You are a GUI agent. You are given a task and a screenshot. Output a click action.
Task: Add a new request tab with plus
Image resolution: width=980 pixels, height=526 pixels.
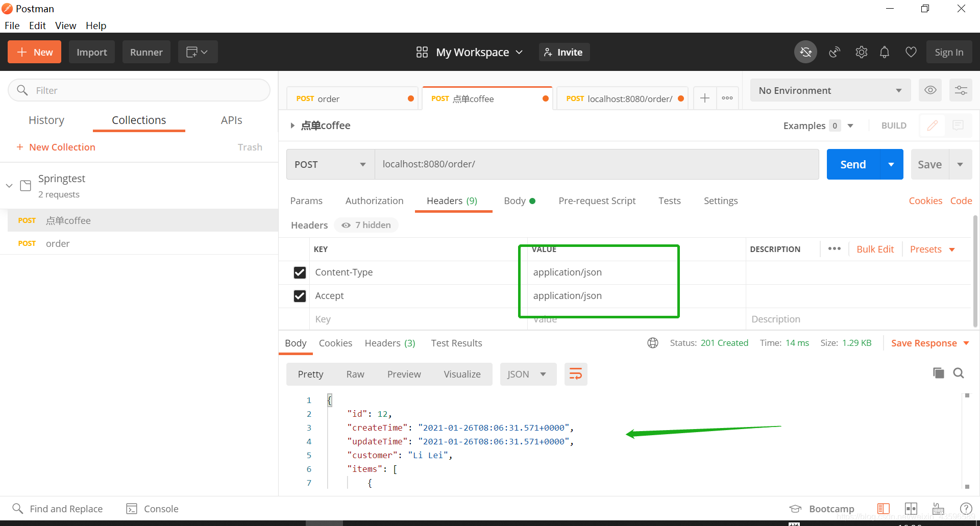(x=705, y=98)
